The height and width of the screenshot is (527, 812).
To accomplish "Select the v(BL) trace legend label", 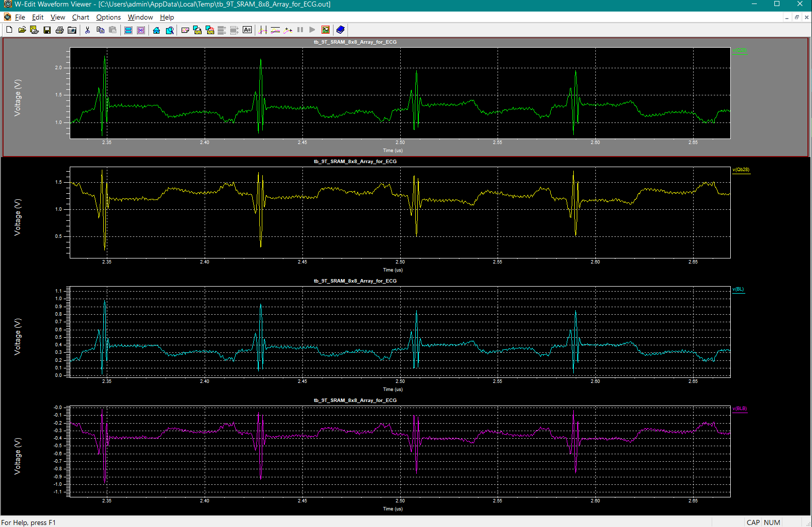I will pyautogui.click(x=738, y=289).
